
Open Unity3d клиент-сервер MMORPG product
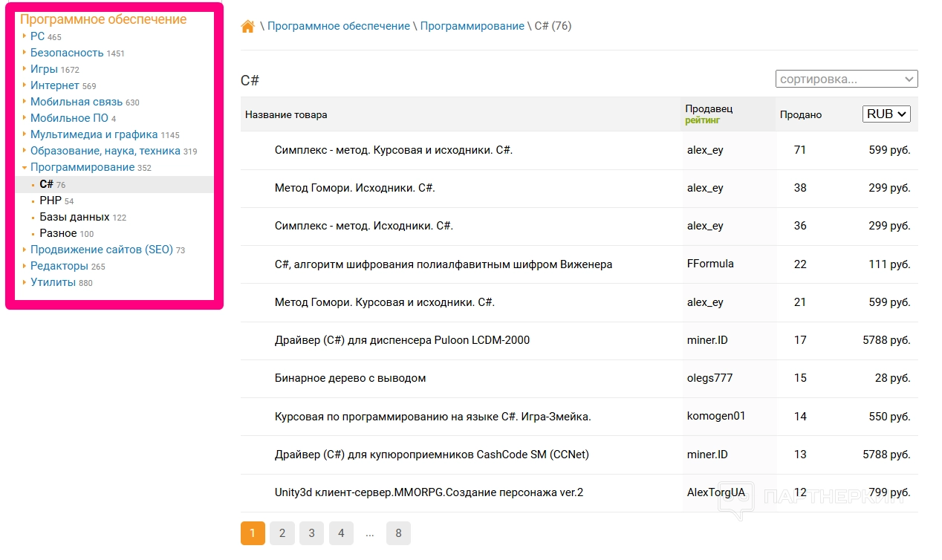[x=429, y=492]
